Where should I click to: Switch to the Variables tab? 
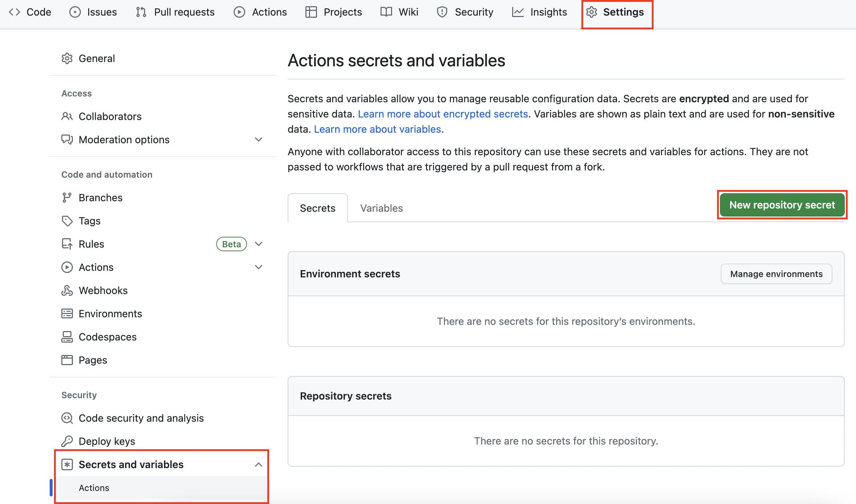click(x=382, y=208)
